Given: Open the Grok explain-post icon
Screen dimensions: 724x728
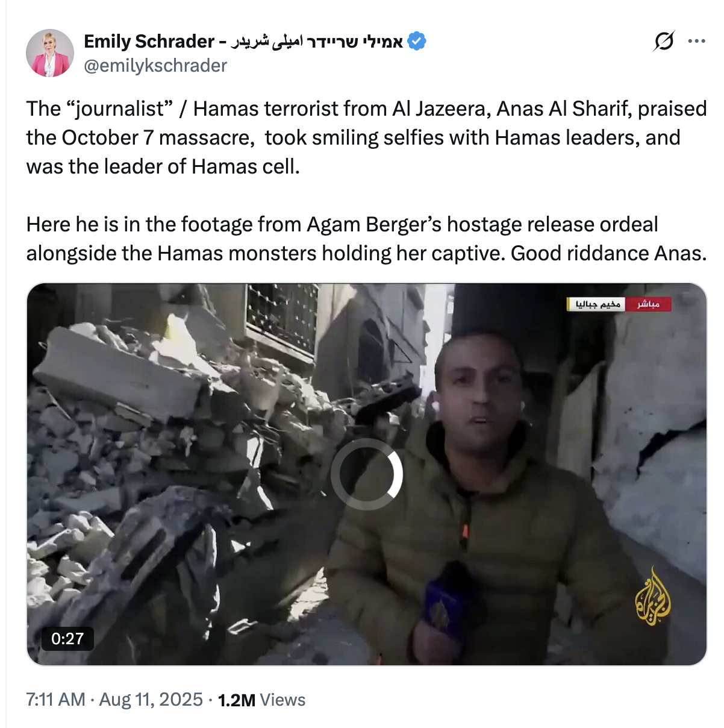Looking at the screenshot, I should point(663,41).
